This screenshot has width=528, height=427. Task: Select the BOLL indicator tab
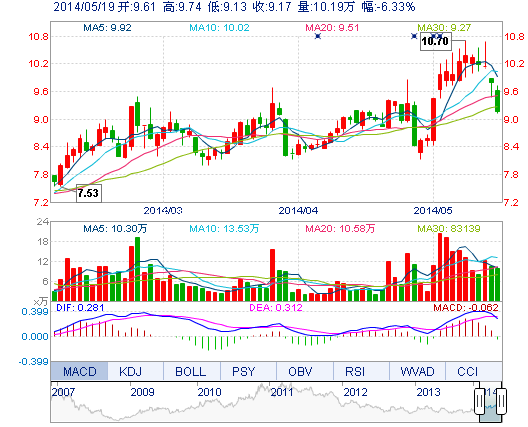(192, 371)
